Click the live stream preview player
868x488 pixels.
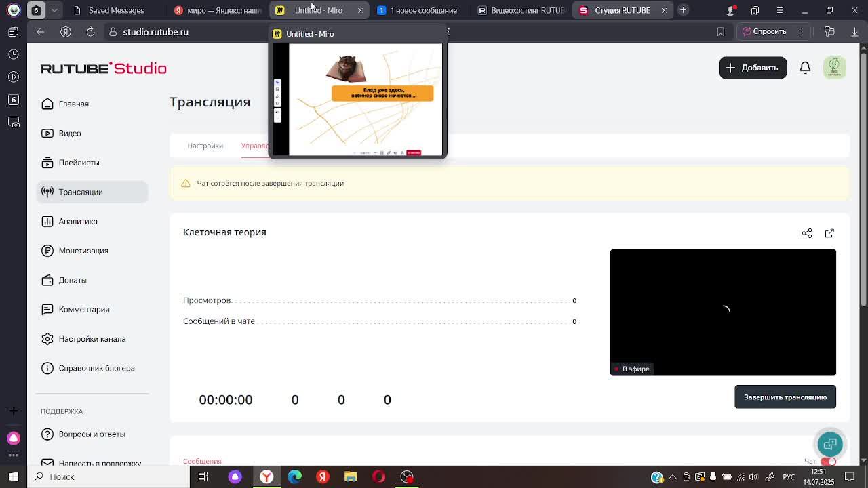click(x=723, y=312)
